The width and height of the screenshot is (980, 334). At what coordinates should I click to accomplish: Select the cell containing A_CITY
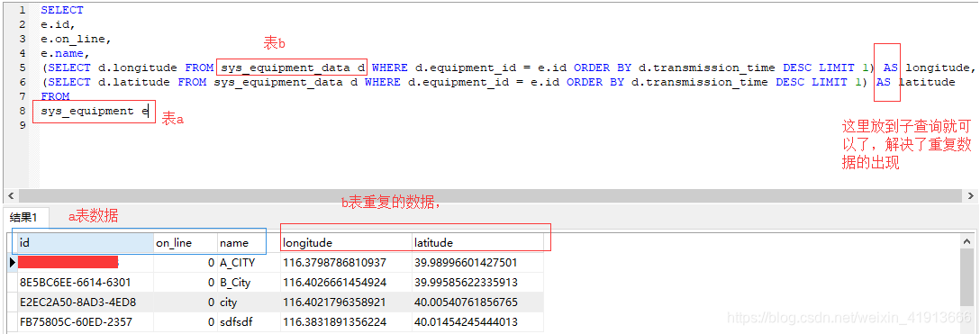[x=249, y=263]
